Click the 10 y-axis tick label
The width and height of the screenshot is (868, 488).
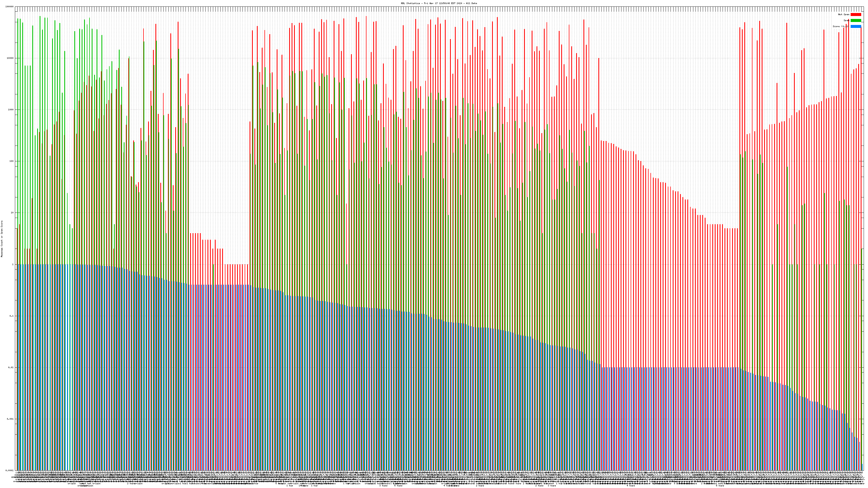click(x=12, y=213)
